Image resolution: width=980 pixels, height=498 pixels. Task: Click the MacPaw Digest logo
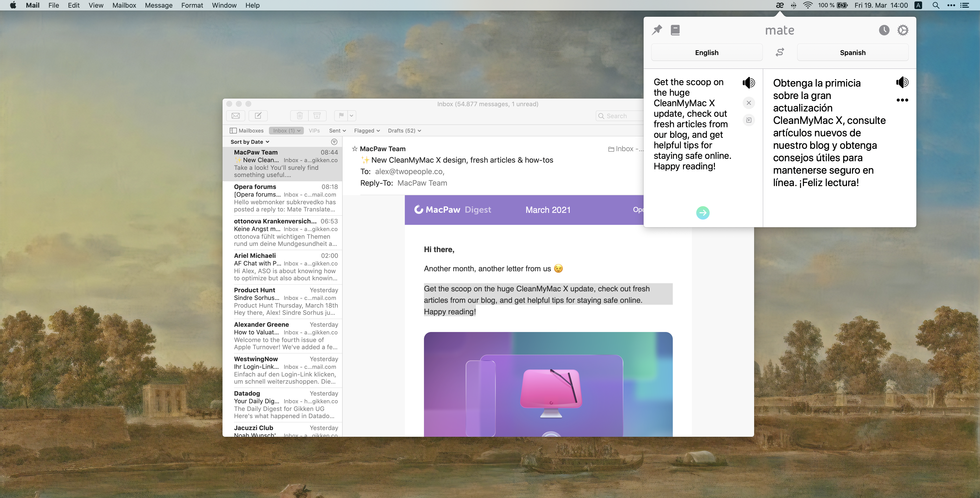[452, 210]
